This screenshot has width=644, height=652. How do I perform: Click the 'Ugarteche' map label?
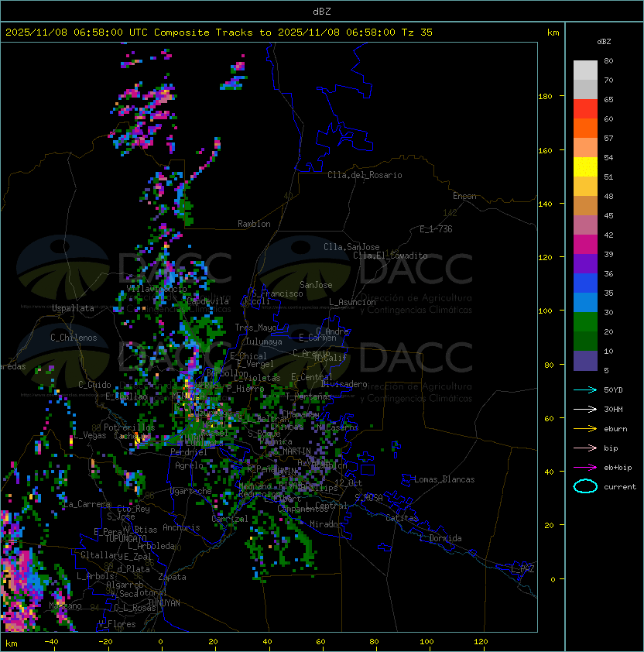[191, 491]
